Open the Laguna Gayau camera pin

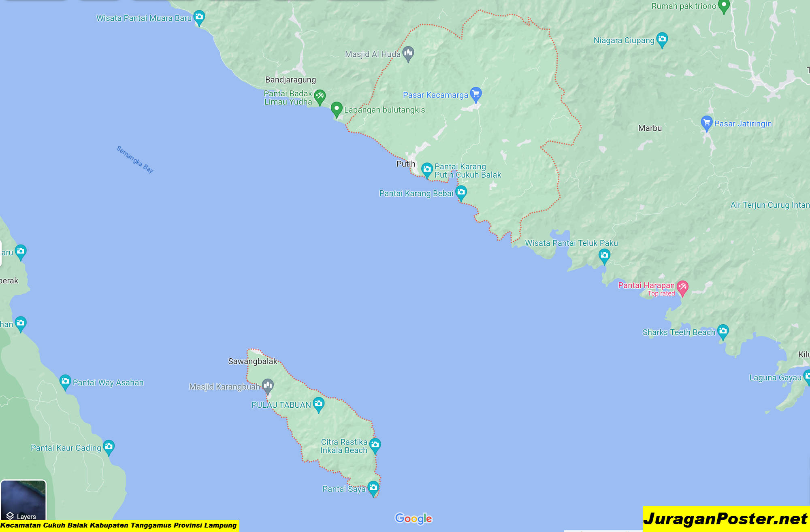807,377
